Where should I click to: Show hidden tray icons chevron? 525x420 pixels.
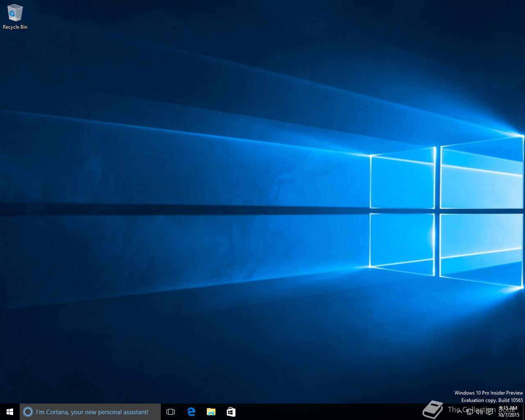(x=460, y=412)
